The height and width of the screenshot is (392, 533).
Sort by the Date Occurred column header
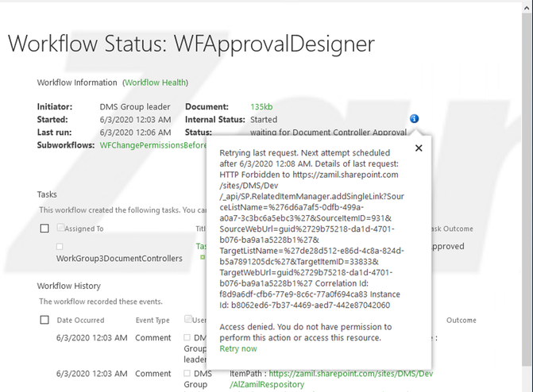[80, 320]
